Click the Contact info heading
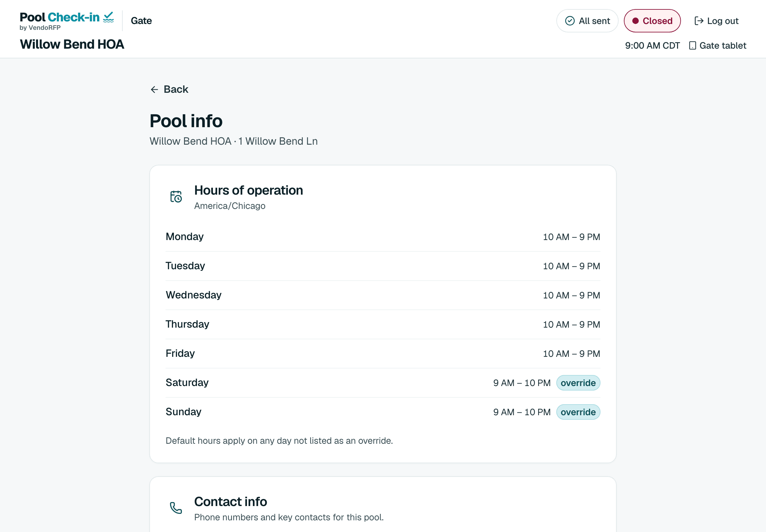The height and width of the screenshot is (532, 766). tap(230, 502)
